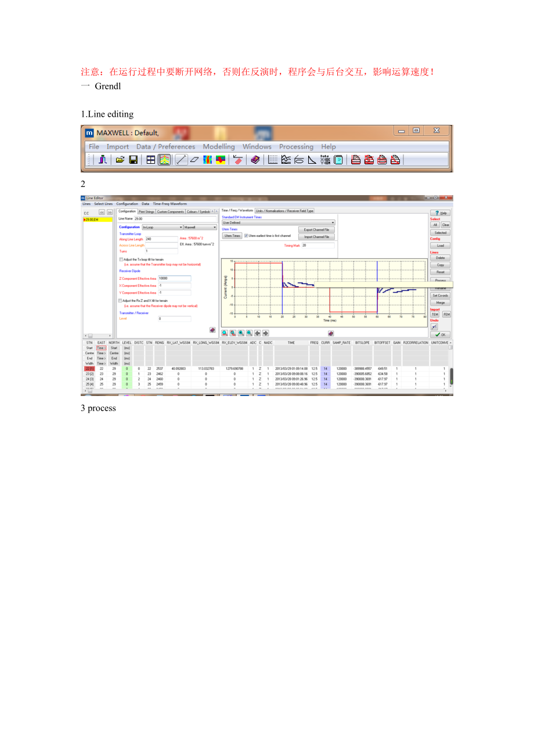Click the Select All button
This screenshot has height=756, width=534.
click(435, 225)
